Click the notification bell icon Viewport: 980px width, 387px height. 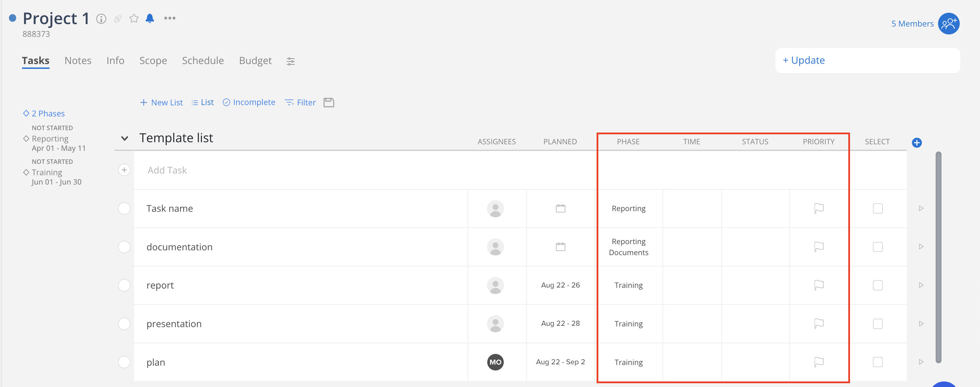[x=150, y=18]
